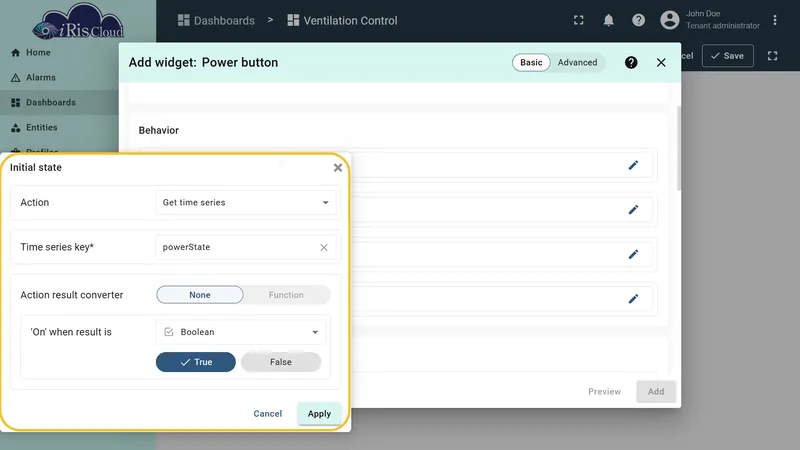Edit the second Behavior row

(x=633, y=210)
